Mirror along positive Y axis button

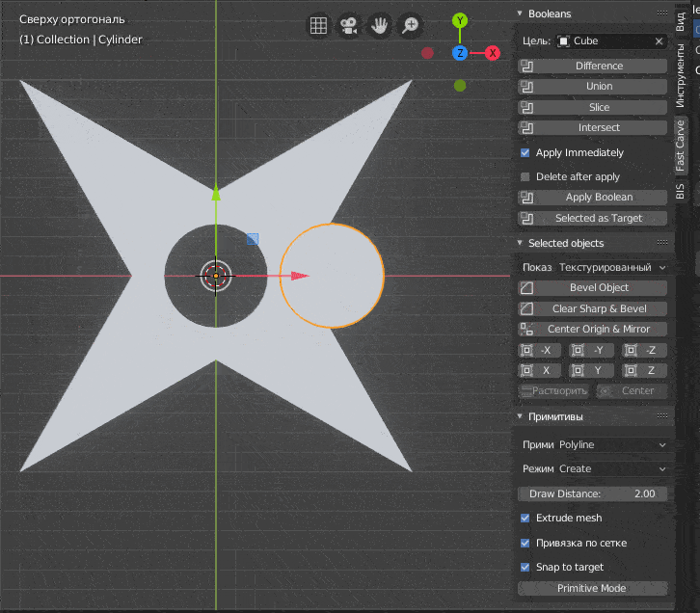coord(591,370)
